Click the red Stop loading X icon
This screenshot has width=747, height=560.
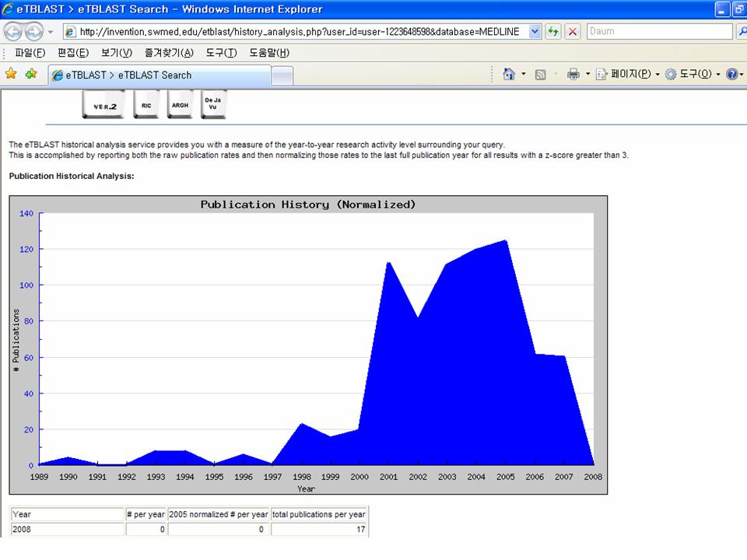[x=573, y=32]
